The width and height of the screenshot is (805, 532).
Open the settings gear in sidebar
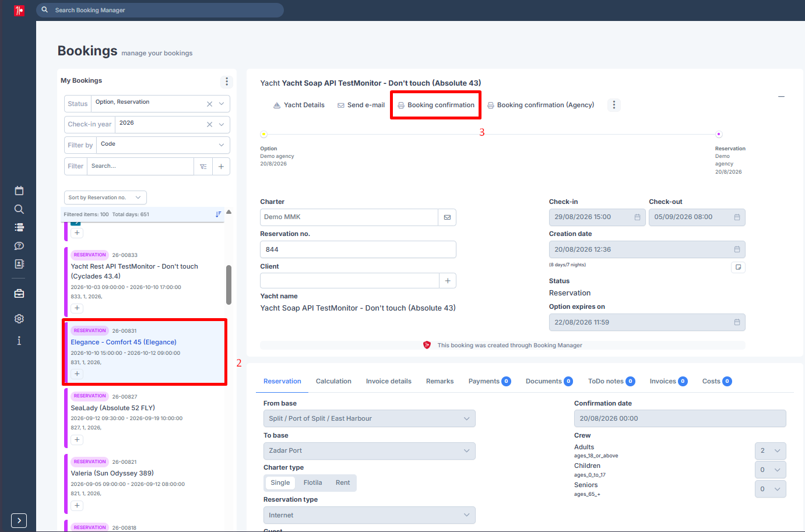coord(19,319)
